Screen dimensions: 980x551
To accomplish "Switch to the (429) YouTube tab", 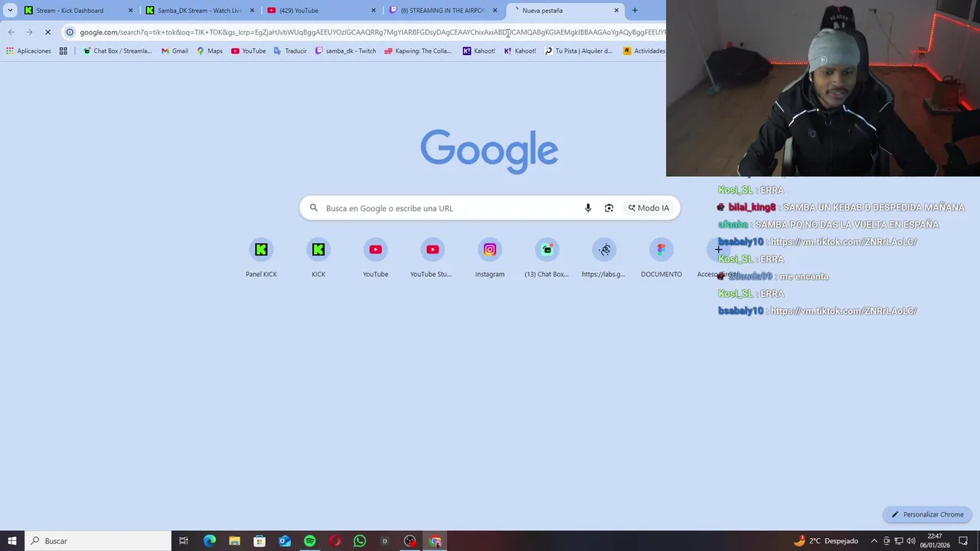I will (x=322, y=11).
